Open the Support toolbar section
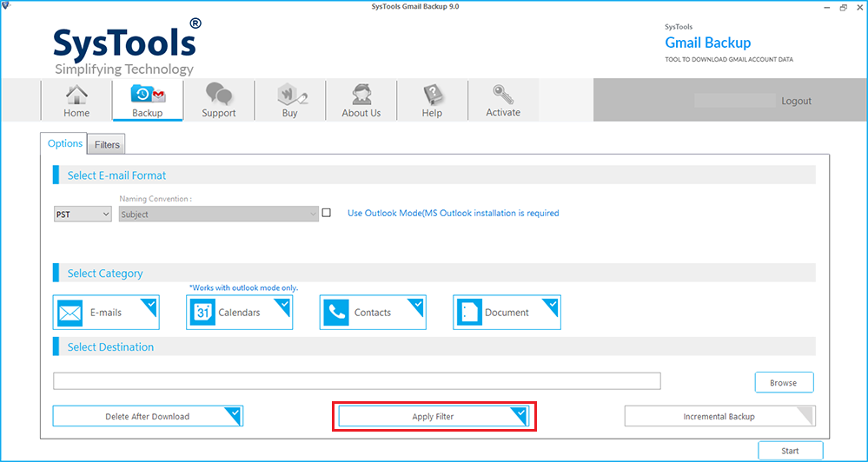 click(x=218, y=100)
